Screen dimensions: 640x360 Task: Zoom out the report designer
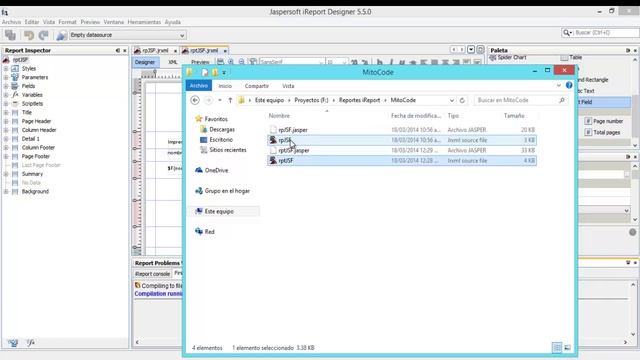[242, 62]
